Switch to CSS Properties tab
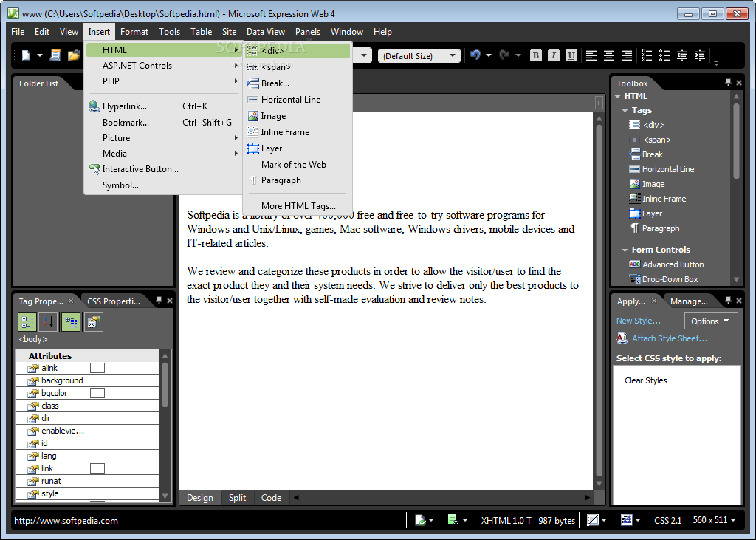The width and height of the screenshot is (756, 540). click(x=114, y=301)
